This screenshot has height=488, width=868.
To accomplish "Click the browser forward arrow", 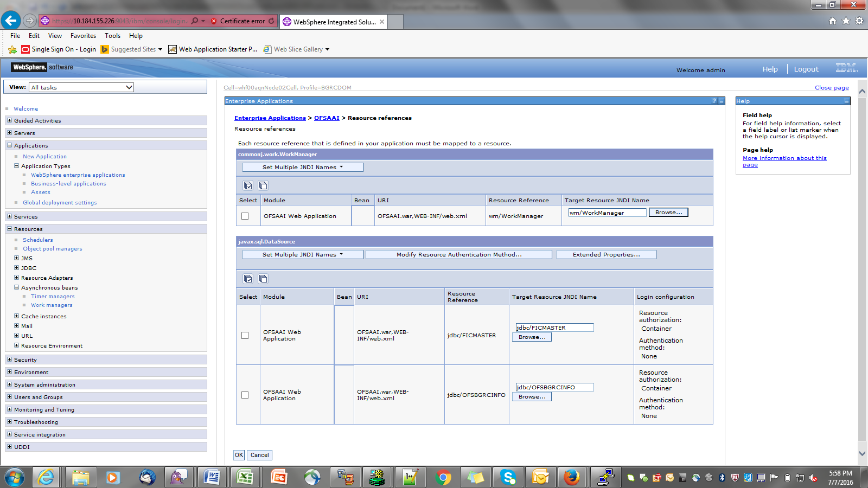I will [x=30, y=21].
